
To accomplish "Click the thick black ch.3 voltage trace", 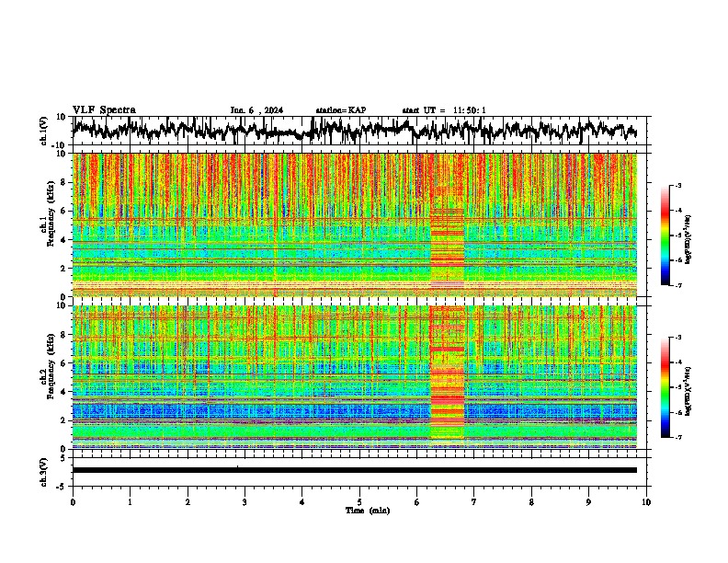I will [x=355, y=470].
